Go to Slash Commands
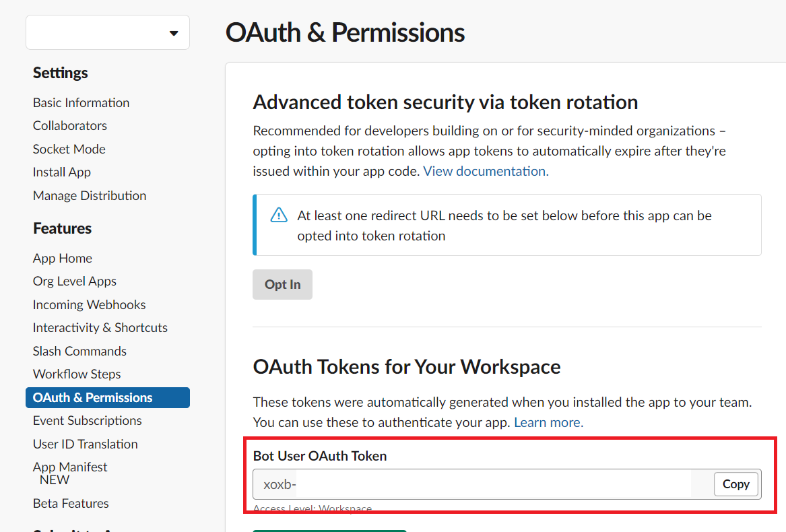This screenshot has width=786, height=532. pyautogui.click(x=79, y=352)
